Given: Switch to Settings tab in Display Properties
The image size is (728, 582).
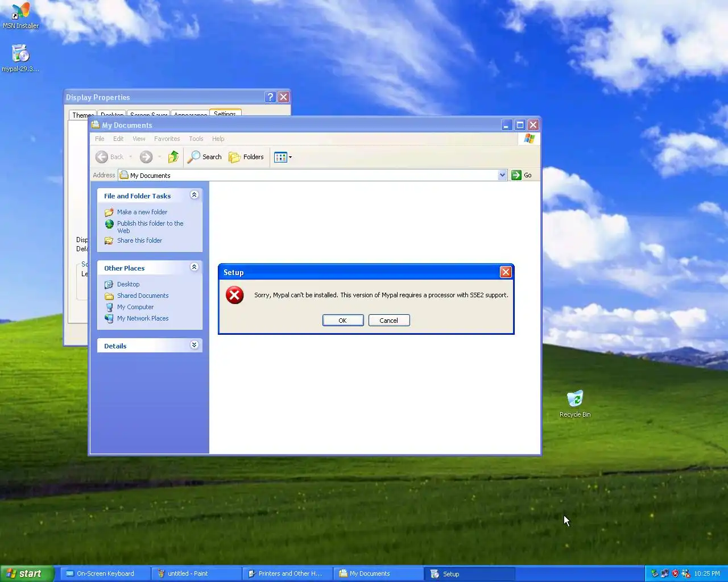Looking at the screenshot, I should (225, 114).
